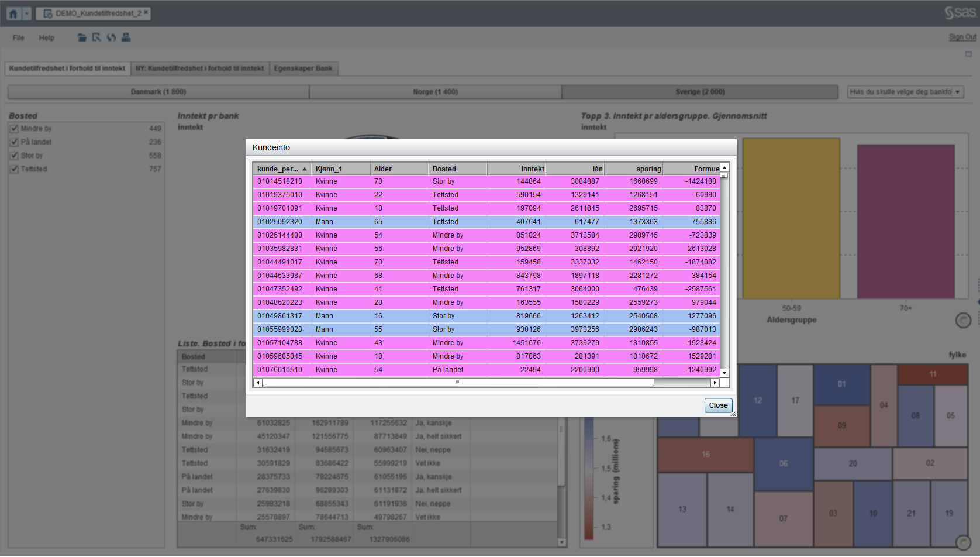Toggle the Mindre by checkbox
Viewport: 980px width, 557px height.
14,129
